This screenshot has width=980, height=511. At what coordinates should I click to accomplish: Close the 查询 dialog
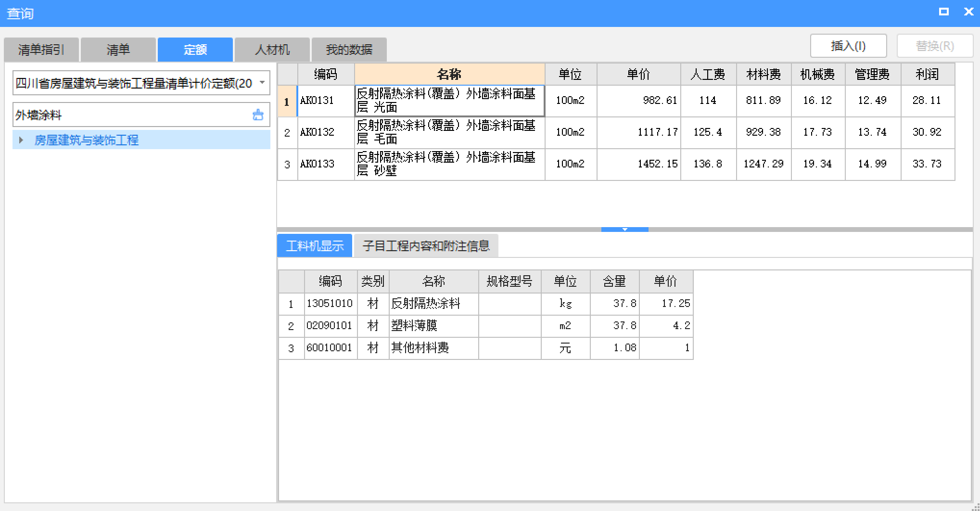[x=968, y=12]
